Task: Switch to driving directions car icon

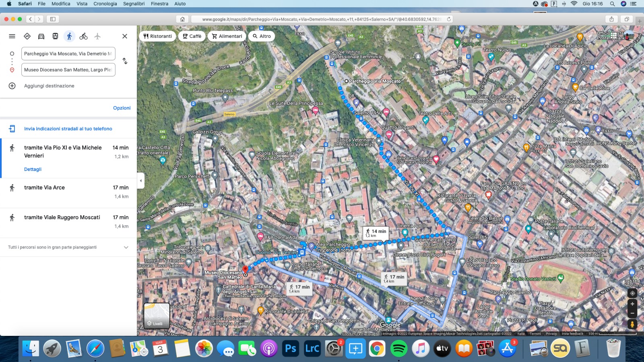Action: [x=41, y=36]
